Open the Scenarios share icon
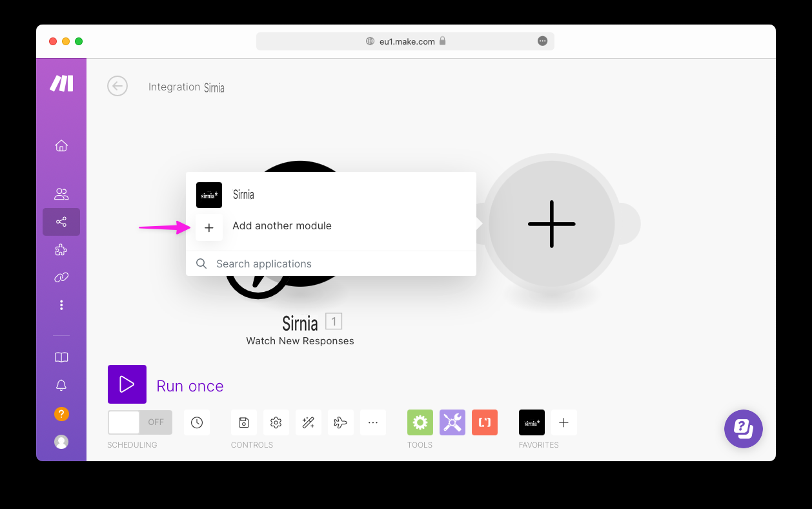The image size is (812, 509). tap(61, 222)
